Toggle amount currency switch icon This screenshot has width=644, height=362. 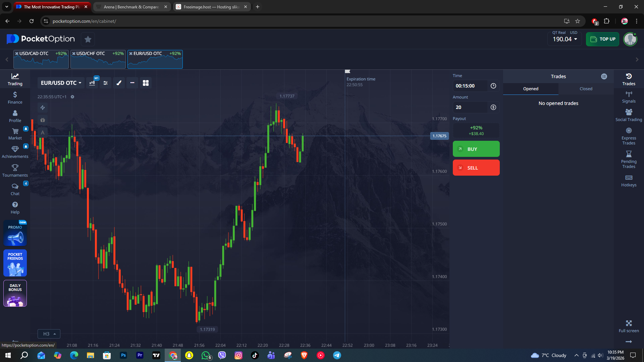493,107
